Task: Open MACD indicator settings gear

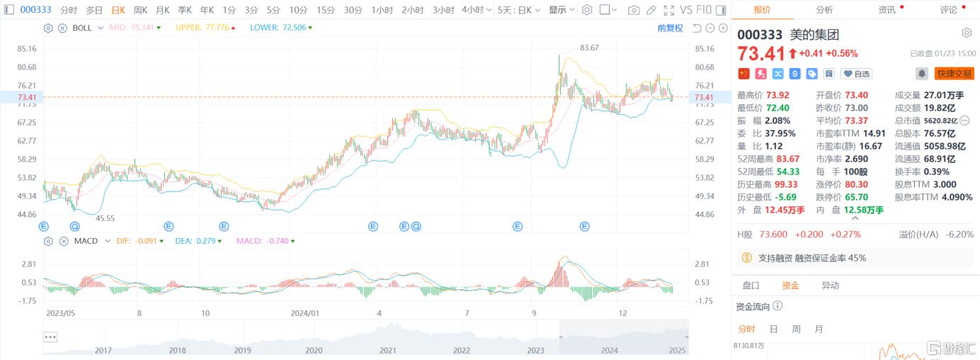Action: 48,241
